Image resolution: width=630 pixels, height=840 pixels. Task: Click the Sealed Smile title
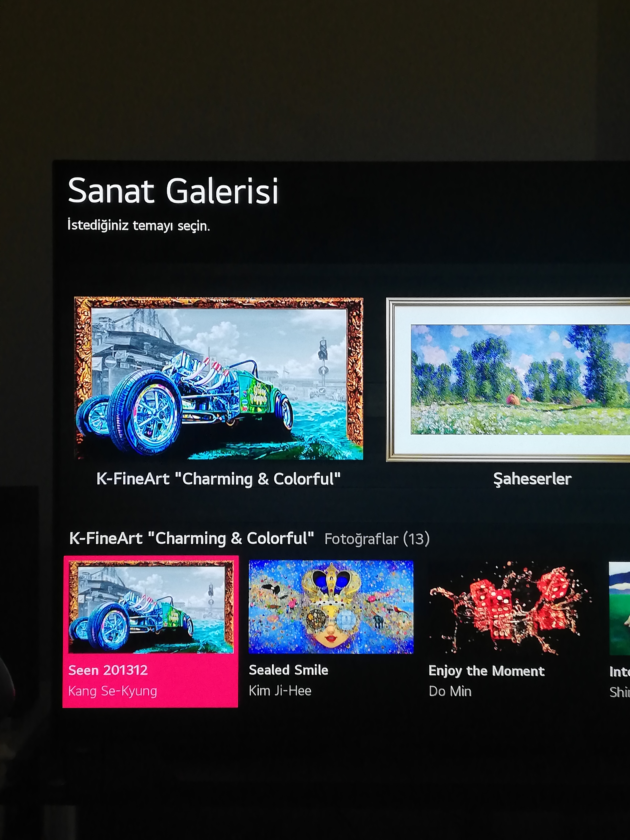click(289, 670)
